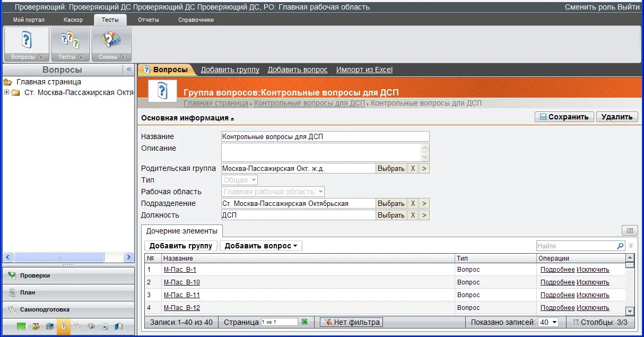Switch to the Тесты top tab
This screenshot has height=337, width=644.
(x=110, y=20)
